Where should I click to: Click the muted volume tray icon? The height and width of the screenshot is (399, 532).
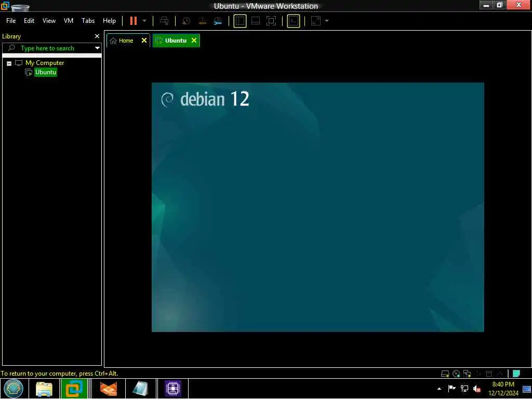pos(477,389)
